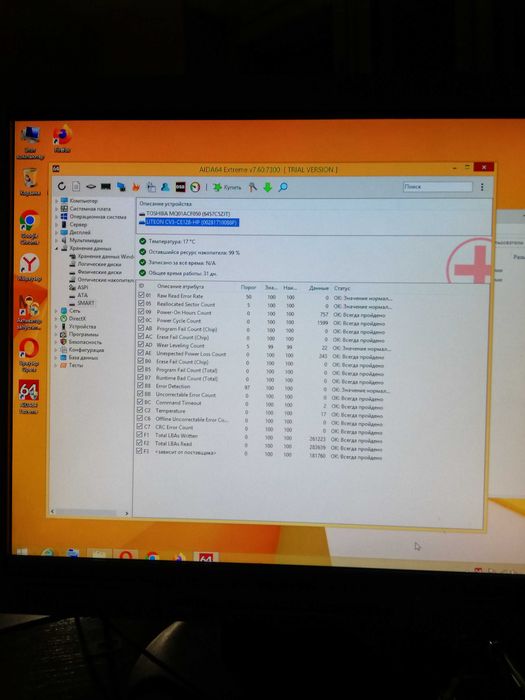Image resolution: width=525 pixels, height=700 pixels.
Task: Click the blue network monitors toolbar icon
Action: point(121,187)
